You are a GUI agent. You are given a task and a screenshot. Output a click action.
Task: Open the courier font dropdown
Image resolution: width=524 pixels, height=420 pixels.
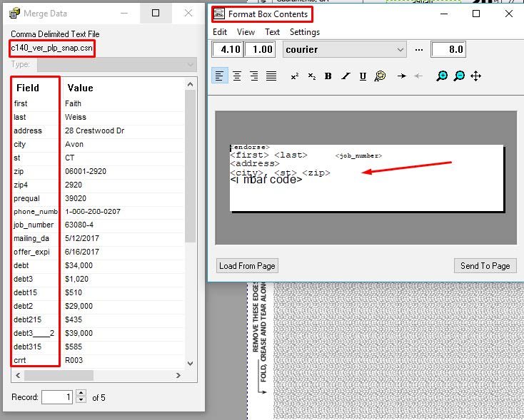345,49
